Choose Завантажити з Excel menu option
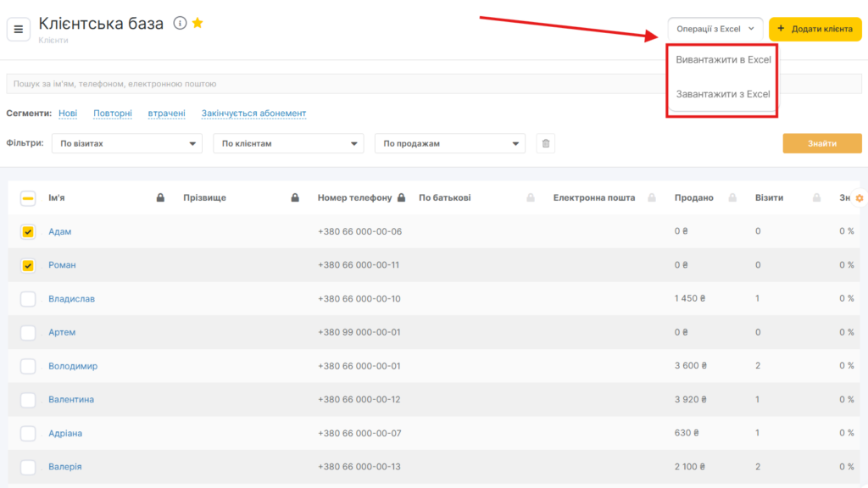Screen dimensions: 868x488 [x=722, y=94]
